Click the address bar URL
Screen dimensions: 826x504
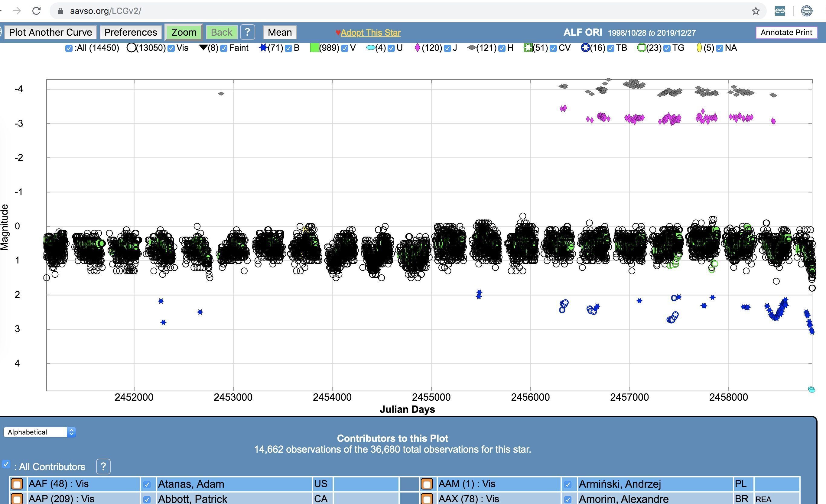tap(105, 11)
